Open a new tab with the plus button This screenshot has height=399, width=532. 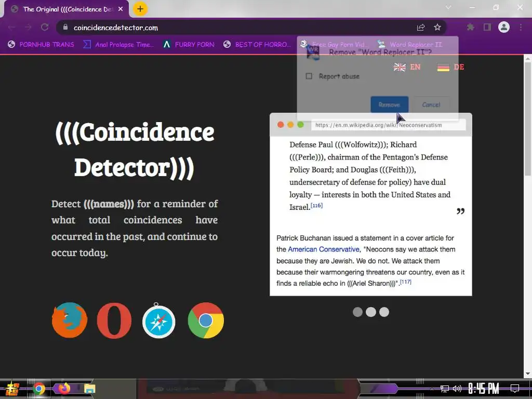coord(140,9)
